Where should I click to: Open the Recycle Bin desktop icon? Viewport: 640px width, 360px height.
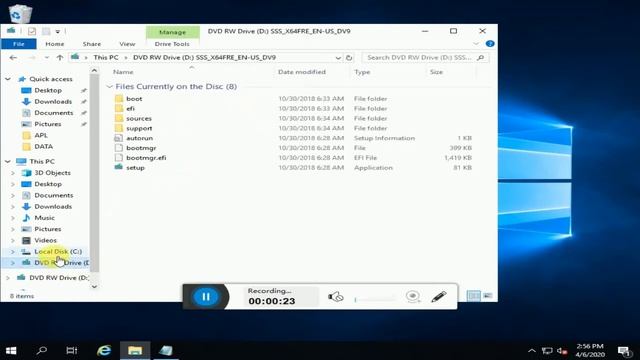pyautogui.click(x=20, y=13)
